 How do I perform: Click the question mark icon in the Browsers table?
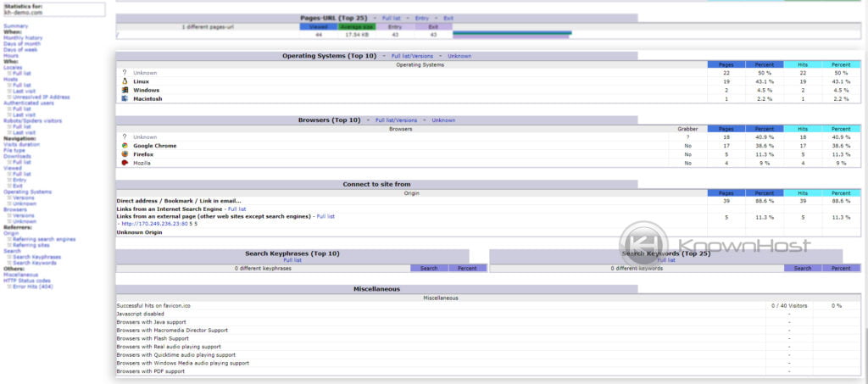pyautogui.click(x=125, y=136)
